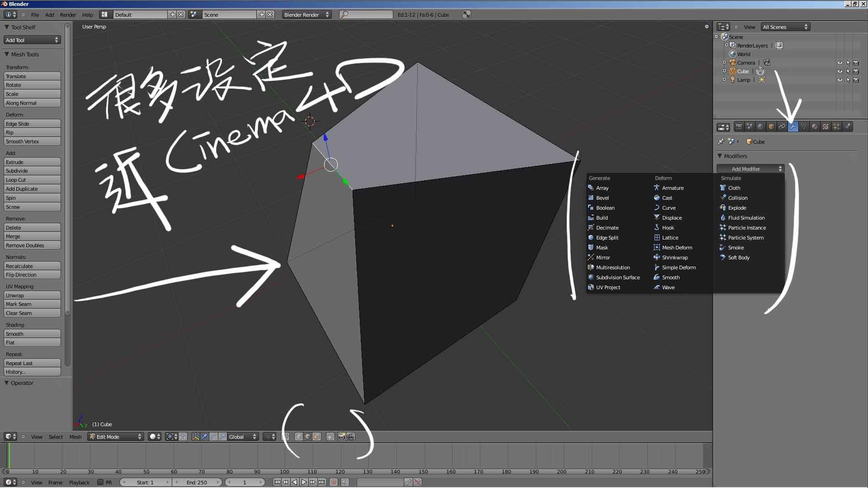The height and width of the screenshot is (488, 868).
Task: Toggle Camera visibility eye icon
Action: (840, 63)
